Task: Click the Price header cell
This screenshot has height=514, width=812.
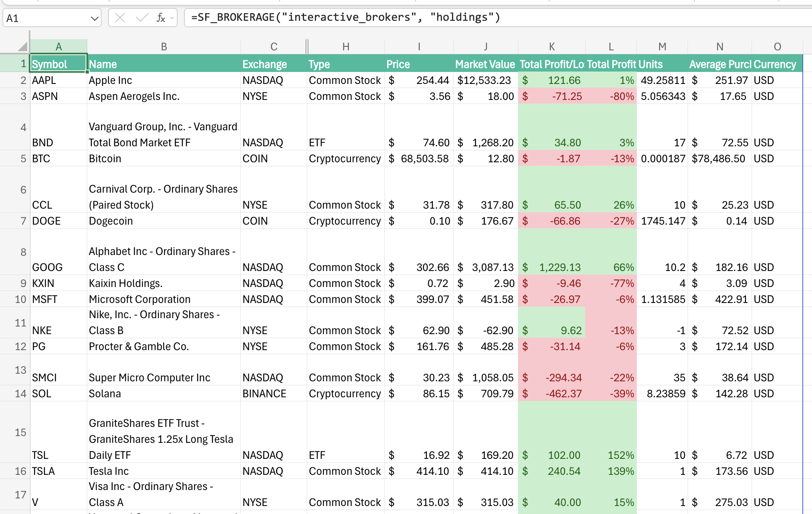Action: point(419,64)
